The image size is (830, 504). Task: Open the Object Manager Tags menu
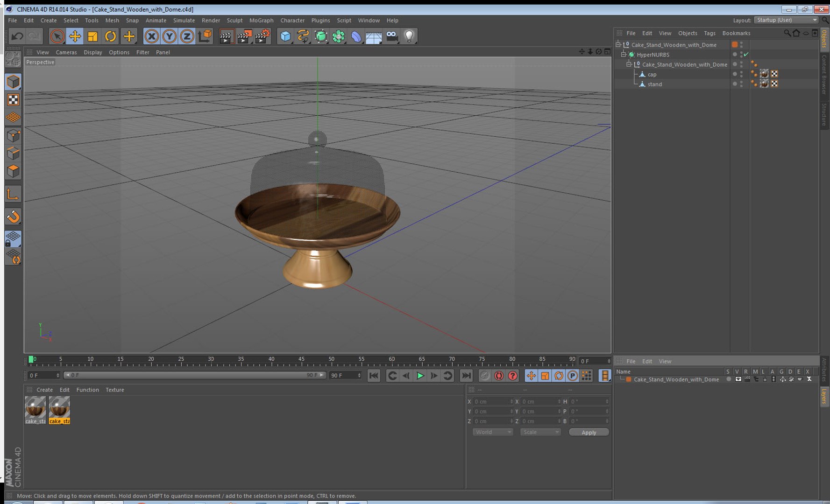(x=709, y=33)
